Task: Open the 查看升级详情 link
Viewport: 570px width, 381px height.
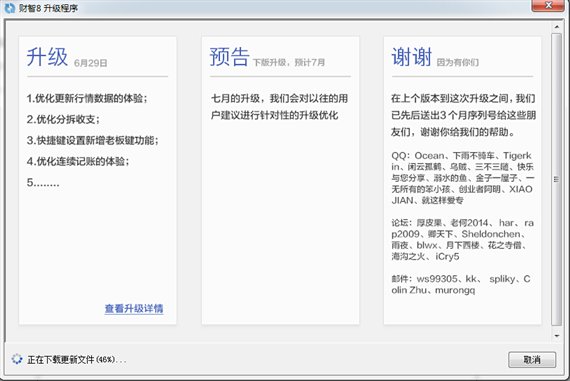Action: click(x=134, y=309)
